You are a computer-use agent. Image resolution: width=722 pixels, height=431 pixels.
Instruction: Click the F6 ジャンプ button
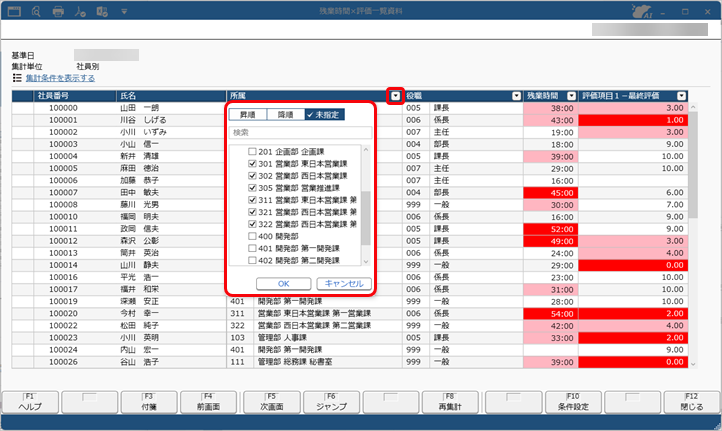coord(331,402)
